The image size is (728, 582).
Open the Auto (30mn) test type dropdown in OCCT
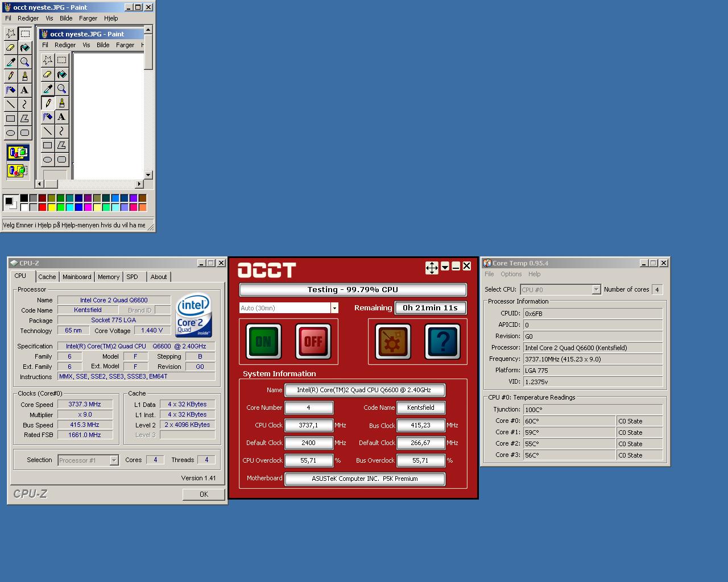pyautogui.click(x=334, y=307)
